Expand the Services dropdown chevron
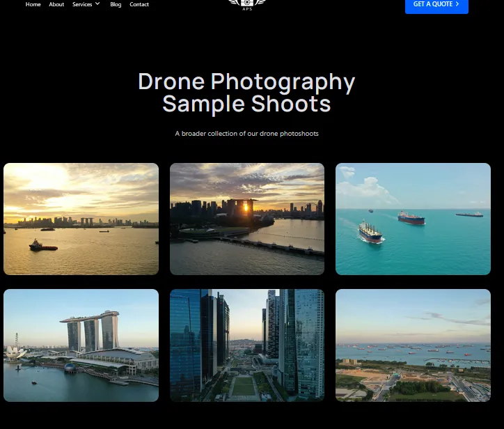The width and height of the screenshot is (504, 429). (97, 4)
